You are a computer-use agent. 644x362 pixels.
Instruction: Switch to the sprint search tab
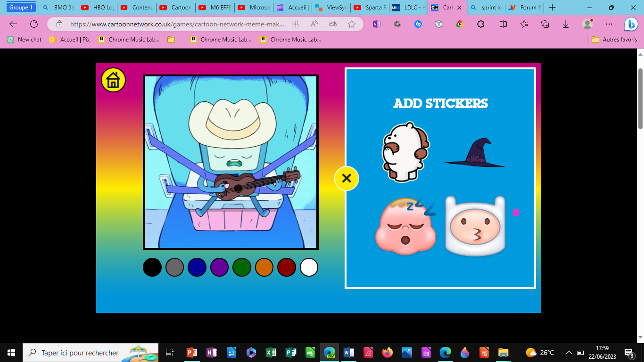(487, 8)
